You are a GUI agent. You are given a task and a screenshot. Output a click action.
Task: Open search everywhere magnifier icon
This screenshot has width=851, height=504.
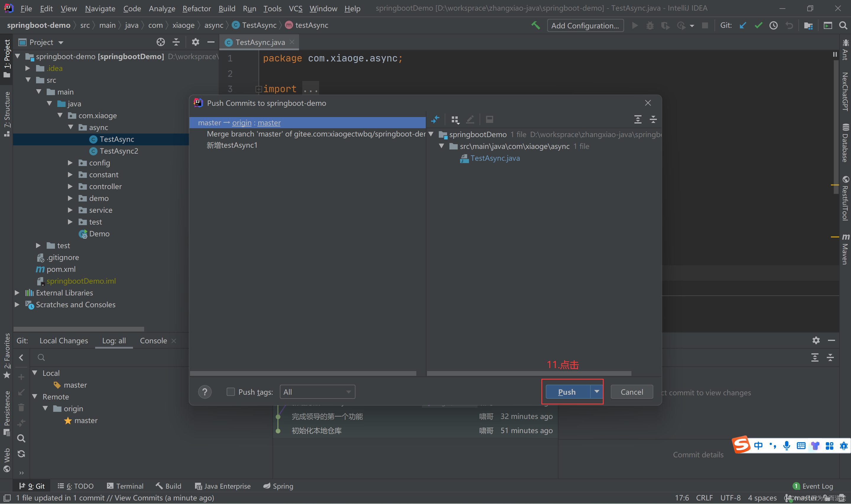[x=843, y=25]
